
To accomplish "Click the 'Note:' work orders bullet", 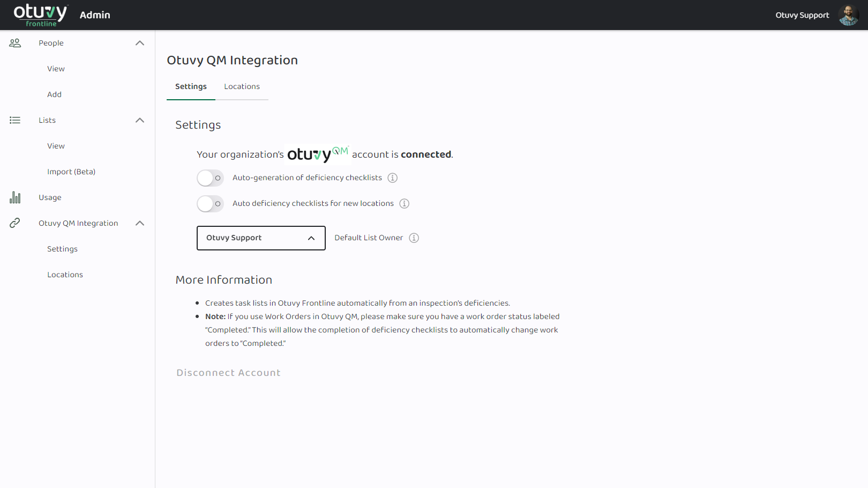I will click(x=383, y=330).
